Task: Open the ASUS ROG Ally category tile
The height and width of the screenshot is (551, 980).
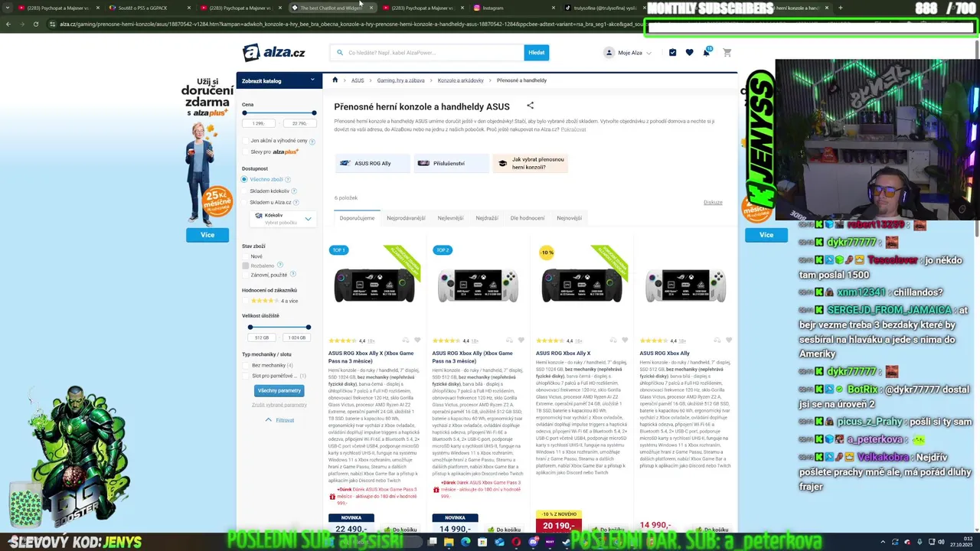Action: [x=372, y=163]
